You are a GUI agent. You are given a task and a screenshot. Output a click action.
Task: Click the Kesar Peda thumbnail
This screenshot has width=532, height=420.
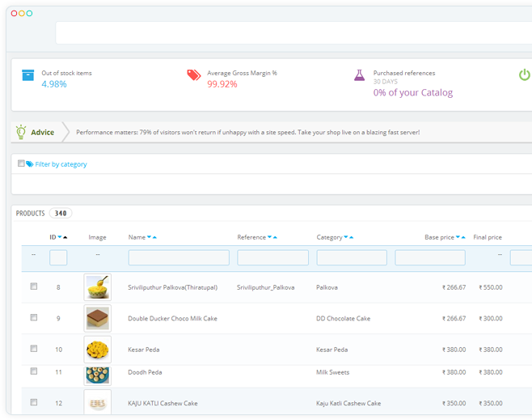pyautogui.click(x=97, y=350)
